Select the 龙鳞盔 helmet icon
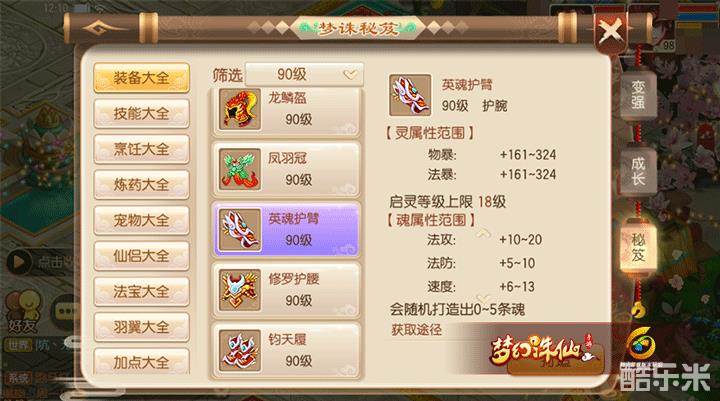The image size is (720, 401). click(240, 109)
